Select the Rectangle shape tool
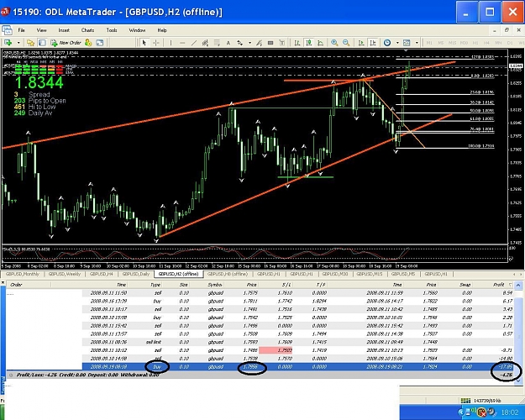Image resolution: width=525 pixels, height=420 pixels. 270,43
